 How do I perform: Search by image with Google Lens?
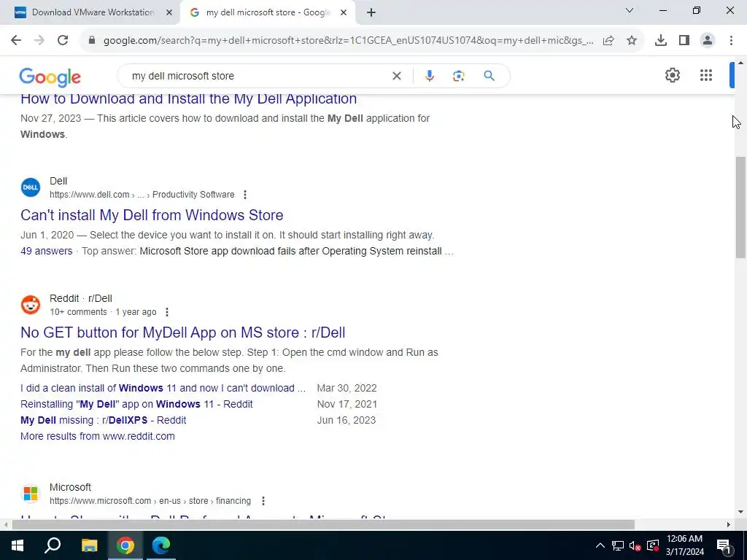(x=458, y=76)
